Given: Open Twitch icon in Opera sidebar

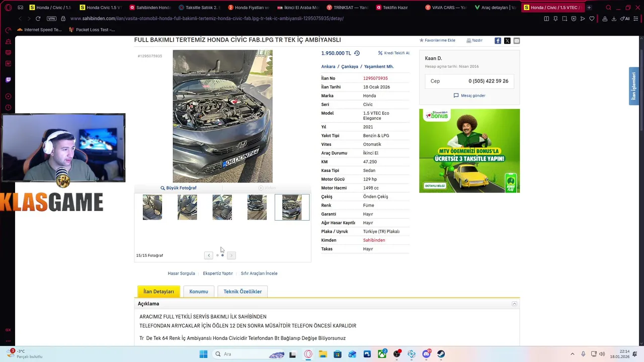Looking at the screenshot, I should (x=8, y=79).
